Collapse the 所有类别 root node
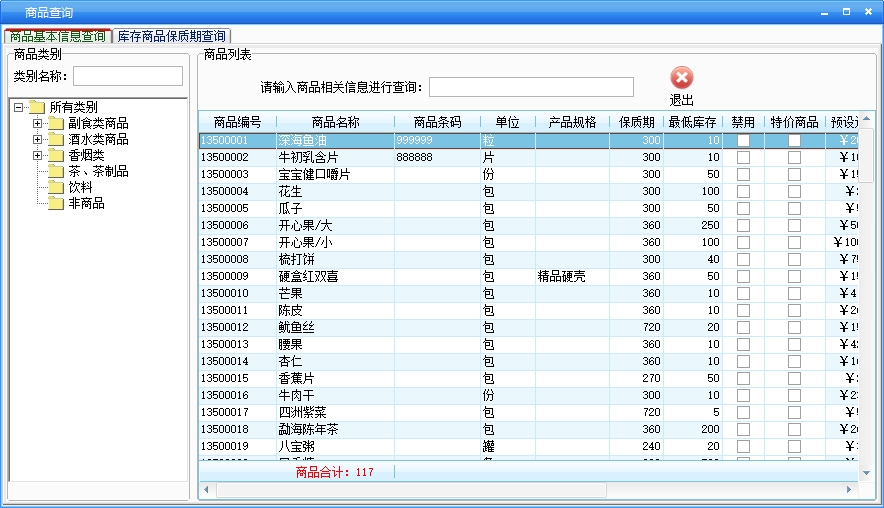The image size is (884, 508). click(x=18, y=108)
